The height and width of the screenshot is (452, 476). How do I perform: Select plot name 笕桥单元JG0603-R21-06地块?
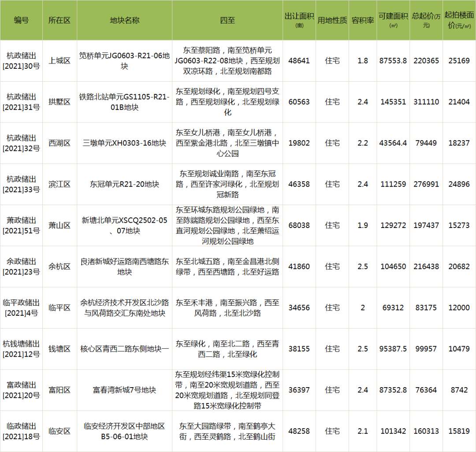coord(124,61)
